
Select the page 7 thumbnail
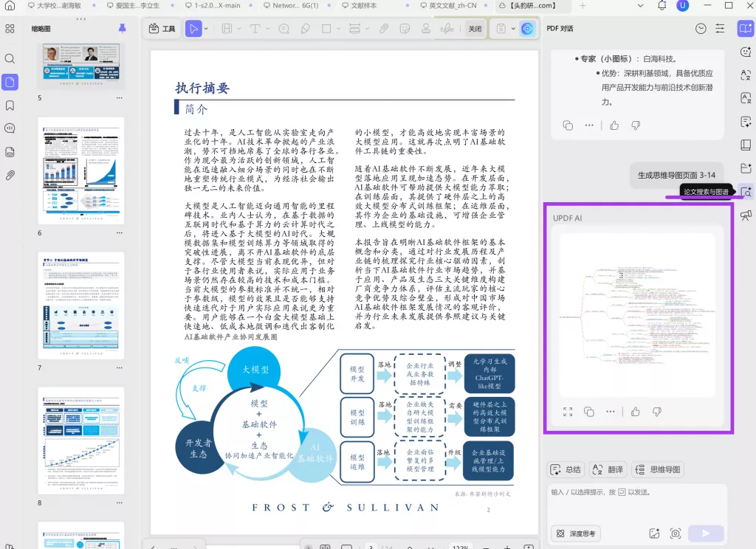point(81,305)
